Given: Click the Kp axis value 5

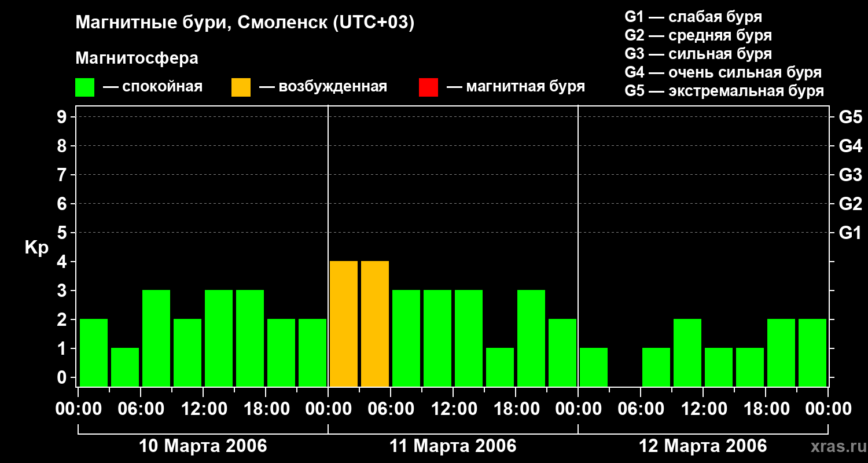Looking at the screenshot, I should pos(63,233).
